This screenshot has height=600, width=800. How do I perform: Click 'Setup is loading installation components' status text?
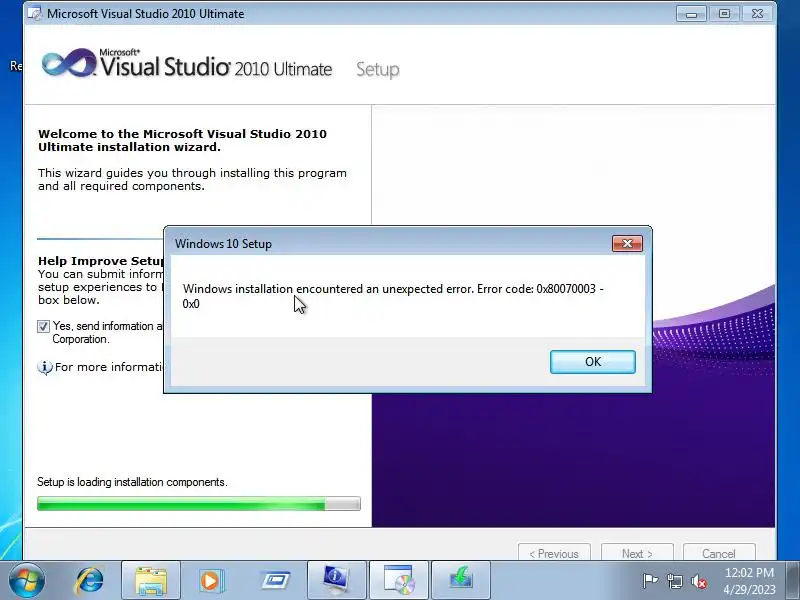click(x=132, y=482)
